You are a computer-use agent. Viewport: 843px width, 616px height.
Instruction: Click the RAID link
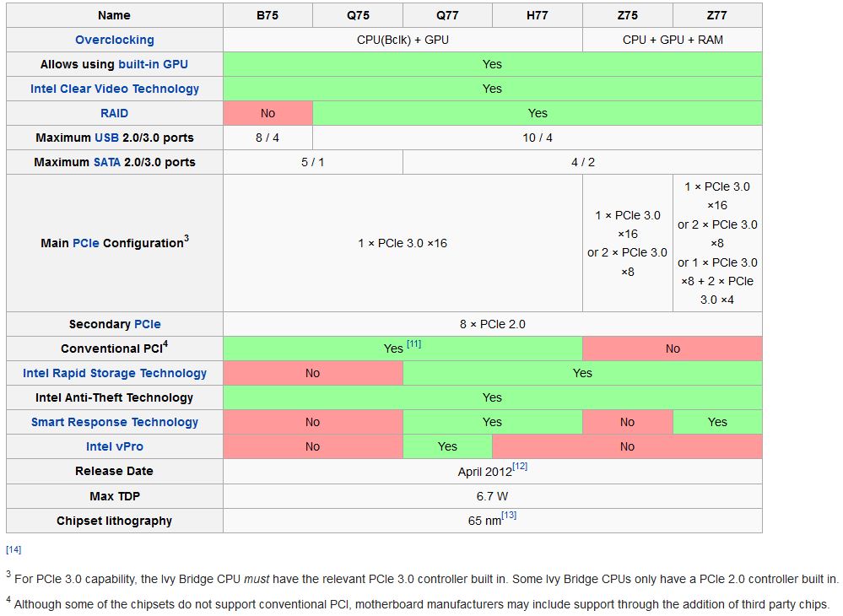[x=115, y=113]
